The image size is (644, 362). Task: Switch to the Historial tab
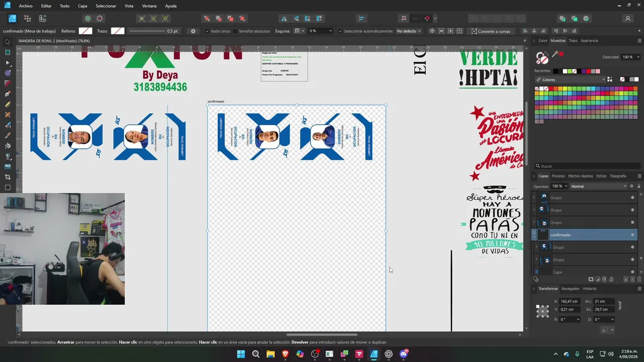click(x=589, y=289)
